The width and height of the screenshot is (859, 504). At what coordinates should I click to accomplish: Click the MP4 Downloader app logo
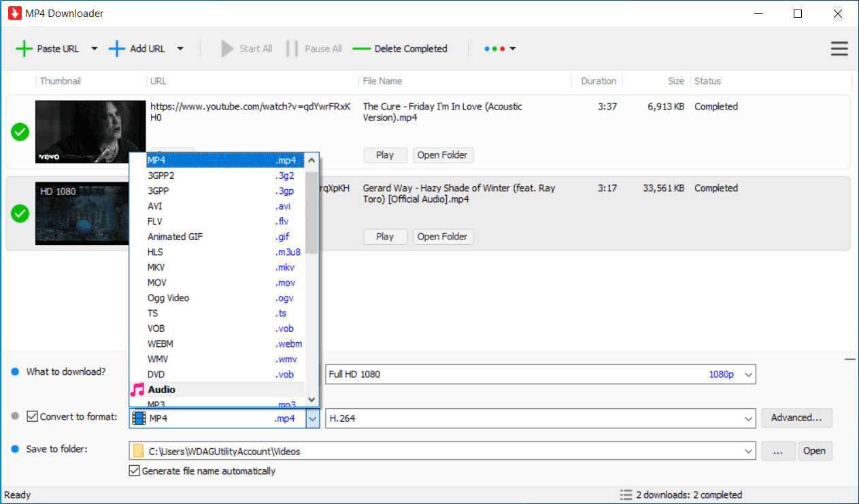click(14, 13)
